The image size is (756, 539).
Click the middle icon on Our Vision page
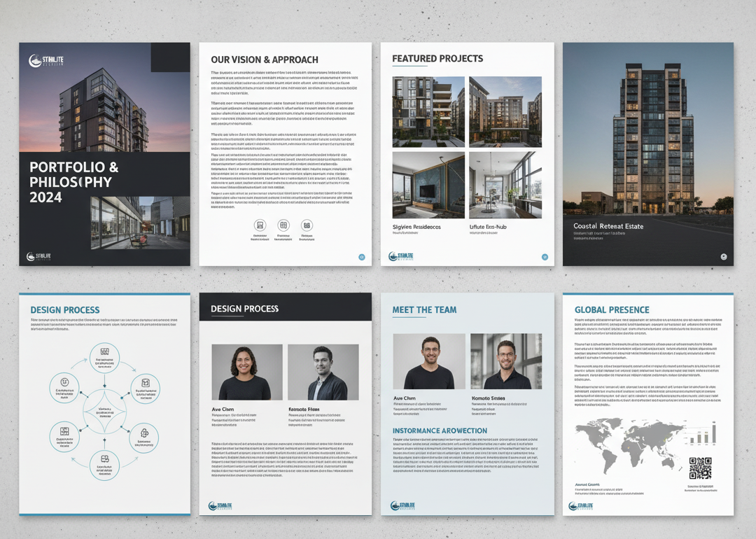click(283, 225)
